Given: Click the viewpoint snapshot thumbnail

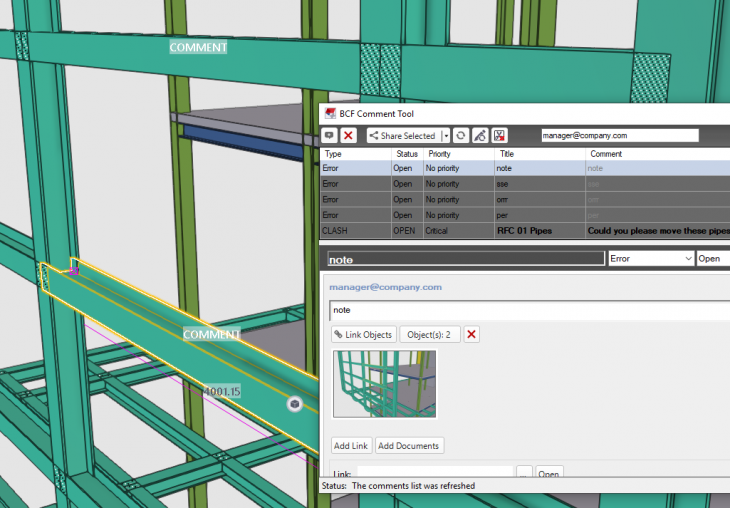Looking at the screenshot, I should coord(385,385).
